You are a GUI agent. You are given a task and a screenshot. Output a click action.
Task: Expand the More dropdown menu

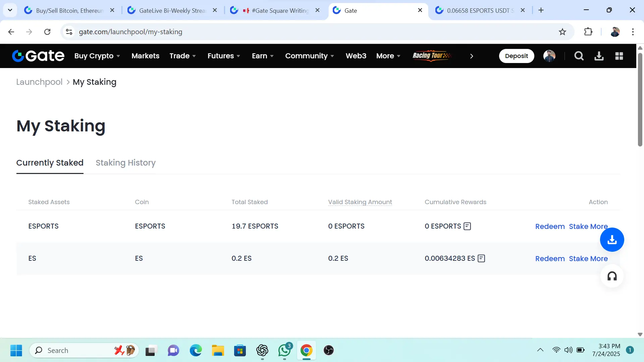pos(388,56)
